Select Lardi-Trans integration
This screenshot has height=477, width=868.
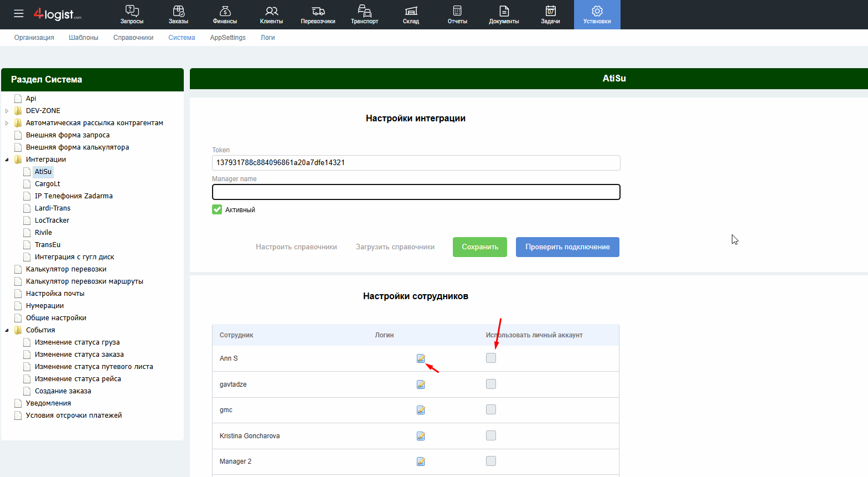coord(53,208)
